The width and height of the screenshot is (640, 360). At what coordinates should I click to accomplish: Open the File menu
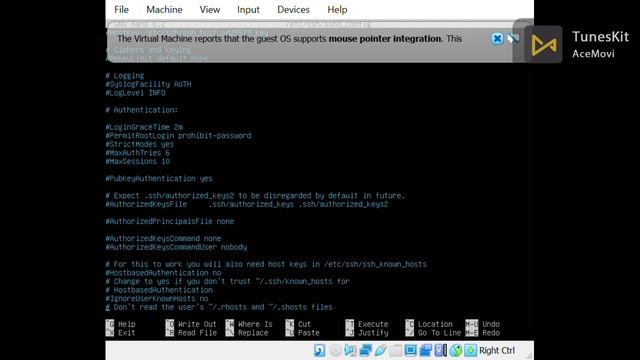tap(121, 9)
